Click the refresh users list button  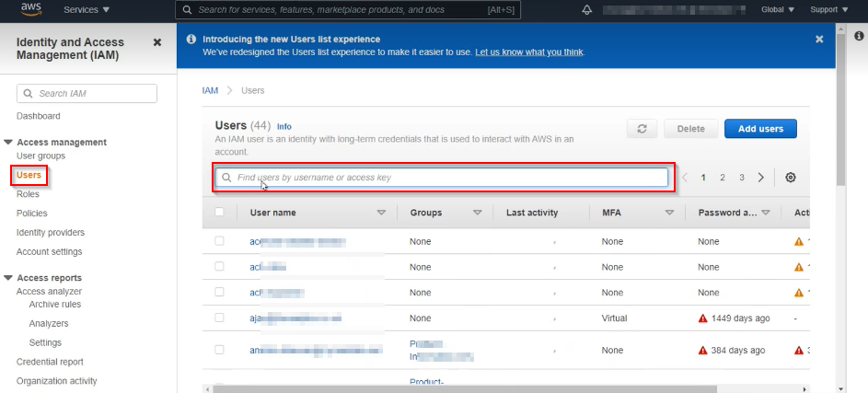[642, 129]
